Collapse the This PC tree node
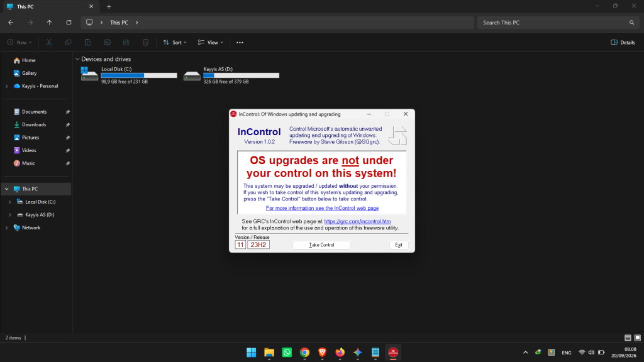This screenshot has height=362, width=644. [x=6, y=189]
